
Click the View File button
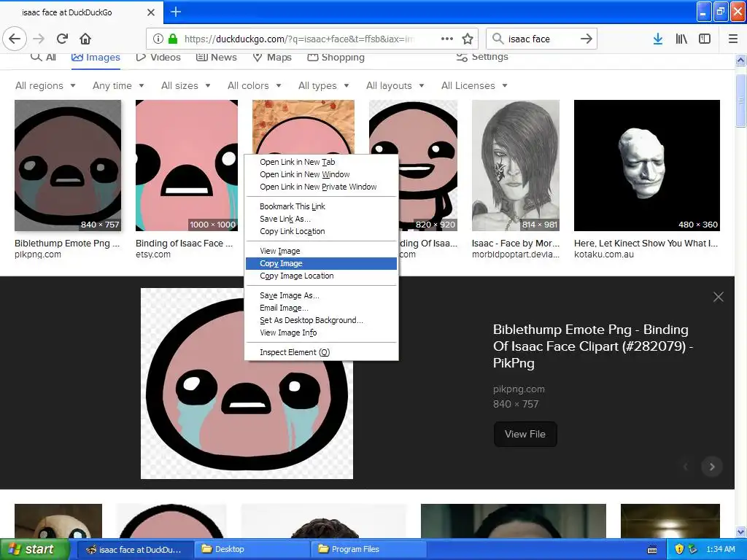[525, 434]
